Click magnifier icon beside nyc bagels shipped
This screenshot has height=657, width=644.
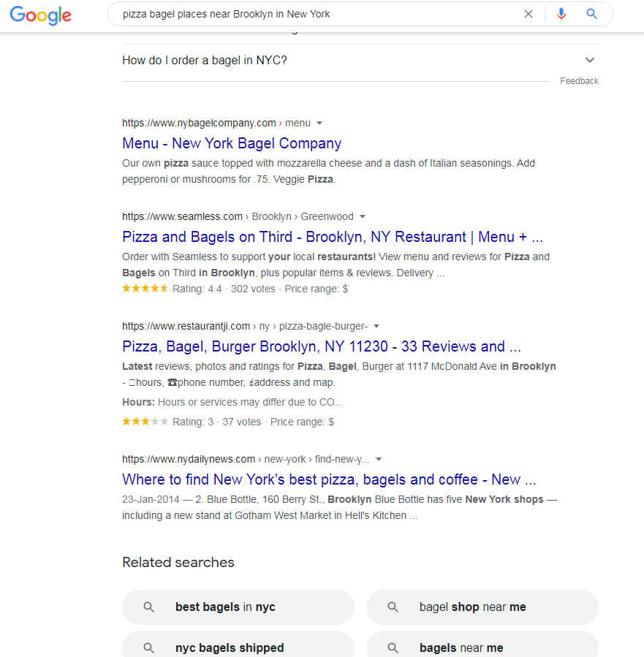click(148, 647)
